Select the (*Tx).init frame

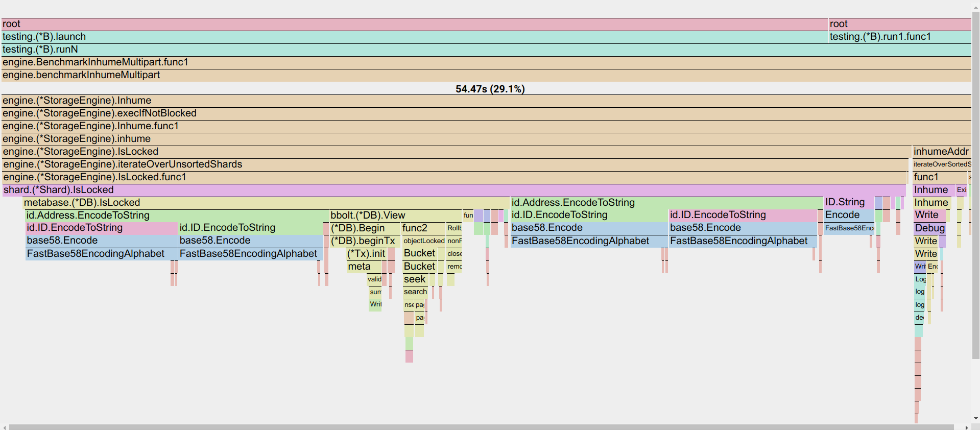coord(366,254)
